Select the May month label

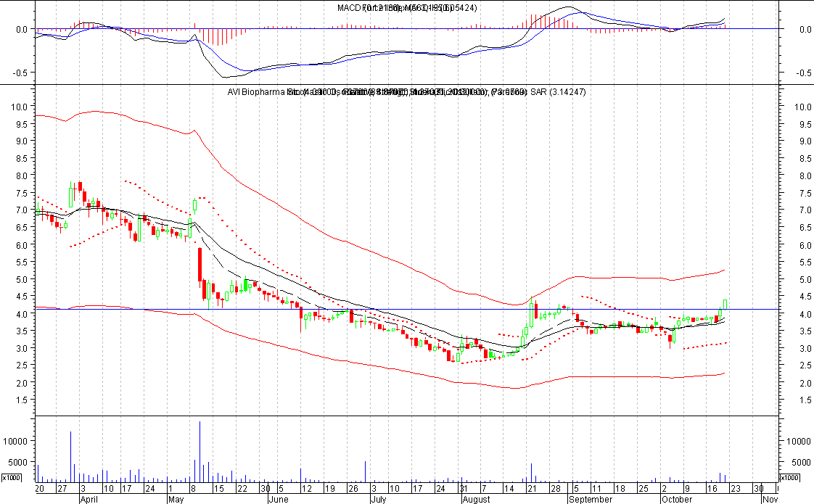(x=176, y=500)
